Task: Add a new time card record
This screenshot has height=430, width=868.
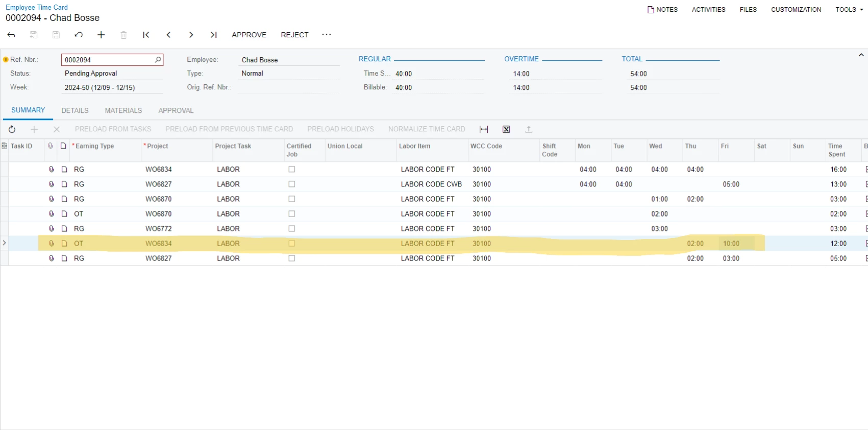Action: (x=101, y=35)
